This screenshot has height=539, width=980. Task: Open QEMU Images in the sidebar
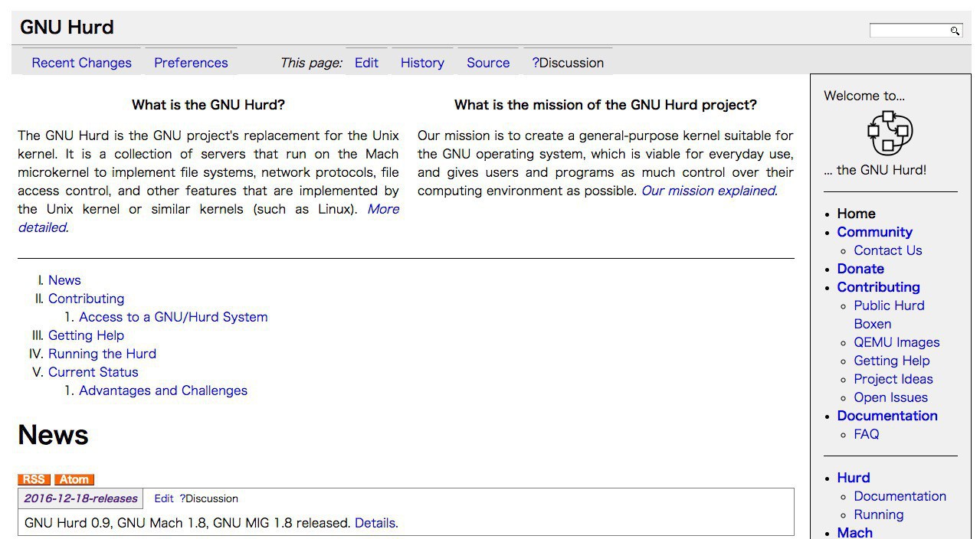(x=896, y=342)
